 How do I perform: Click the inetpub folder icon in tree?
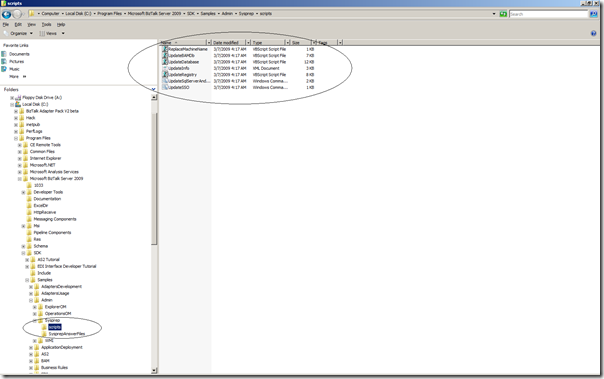(x=22, y=125)
